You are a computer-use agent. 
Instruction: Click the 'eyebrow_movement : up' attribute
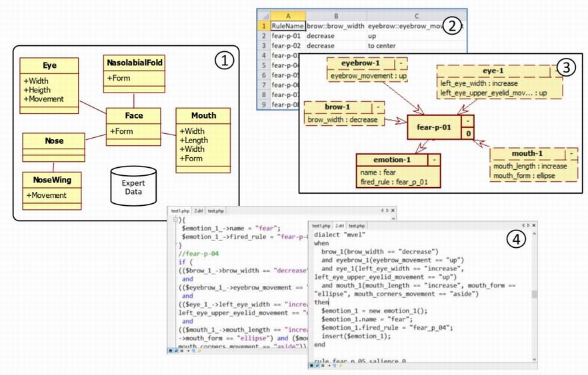[x=368, y=76]
